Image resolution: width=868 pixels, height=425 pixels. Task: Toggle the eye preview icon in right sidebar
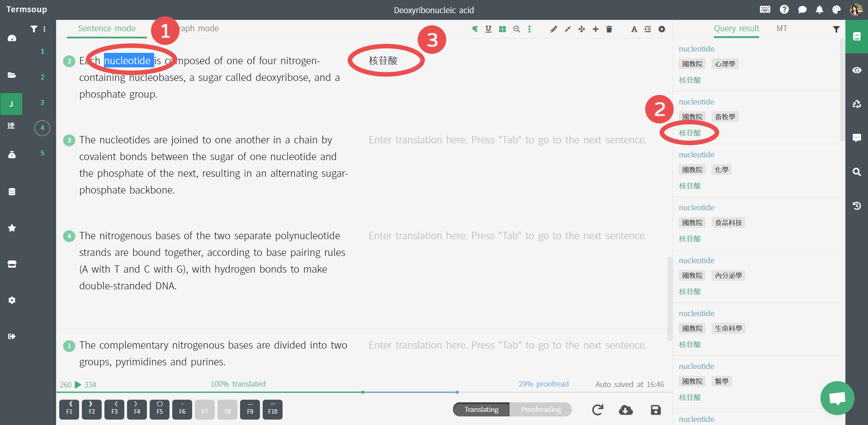pos(857,70)
